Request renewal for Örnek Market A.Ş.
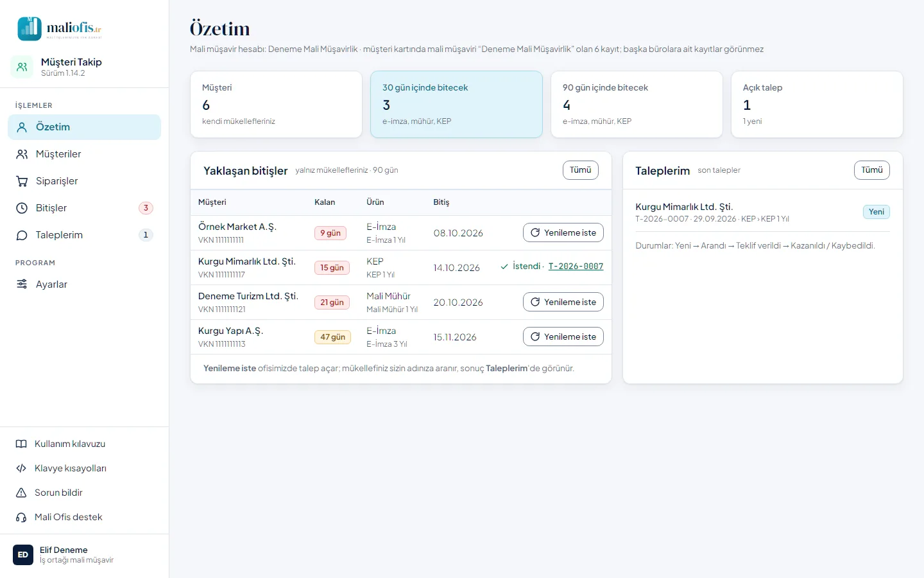The image size is (924, 578). coord(563,232)
